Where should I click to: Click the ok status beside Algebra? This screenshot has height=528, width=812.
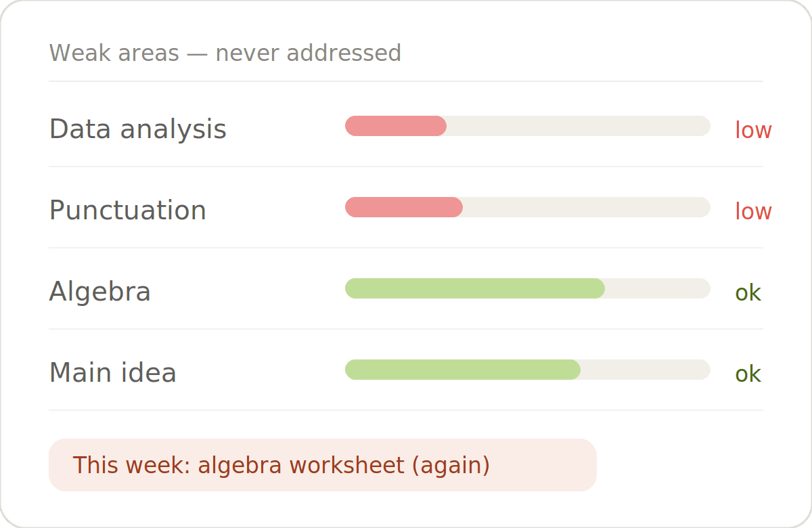[x=748, y=293]
